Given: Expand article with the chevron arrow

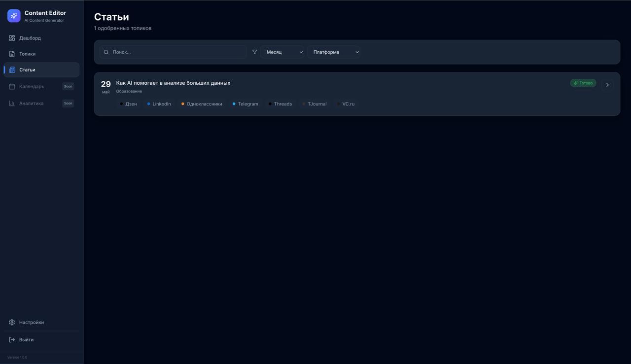Looking at the screenshot, I should pyautogui.click(x=607, y=85).
